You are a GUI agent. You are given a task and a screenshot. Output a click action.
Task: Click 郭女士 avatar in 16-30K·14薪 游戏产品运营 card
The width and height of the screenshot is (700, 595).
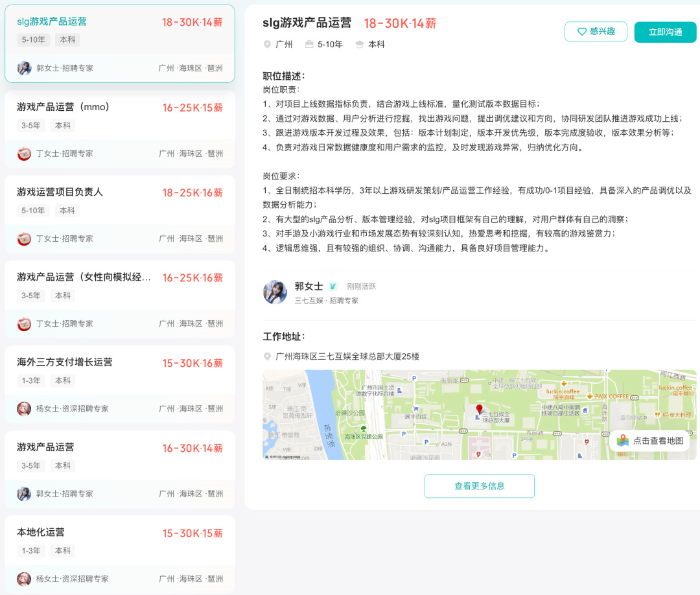tap(24, 494)
